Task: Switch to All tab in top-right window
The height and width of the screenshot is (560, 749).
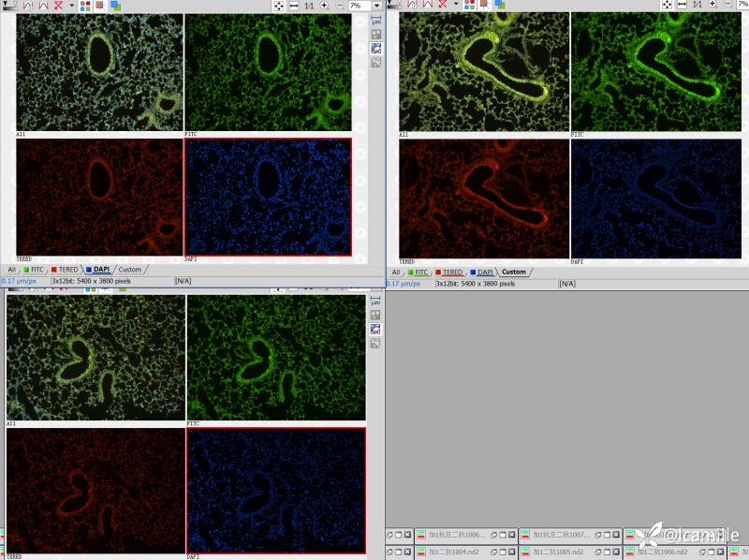Action: tap(395, 272)
